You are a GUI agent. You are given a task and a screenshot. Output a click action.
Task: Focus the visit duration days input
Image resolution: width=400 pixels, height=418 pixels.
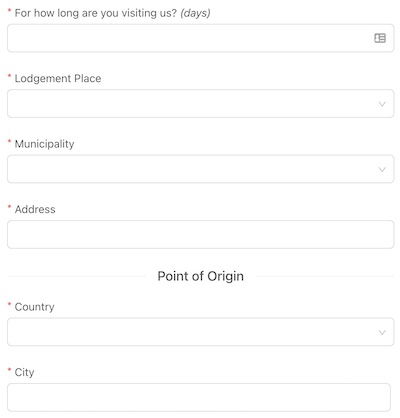coord(200,38)
